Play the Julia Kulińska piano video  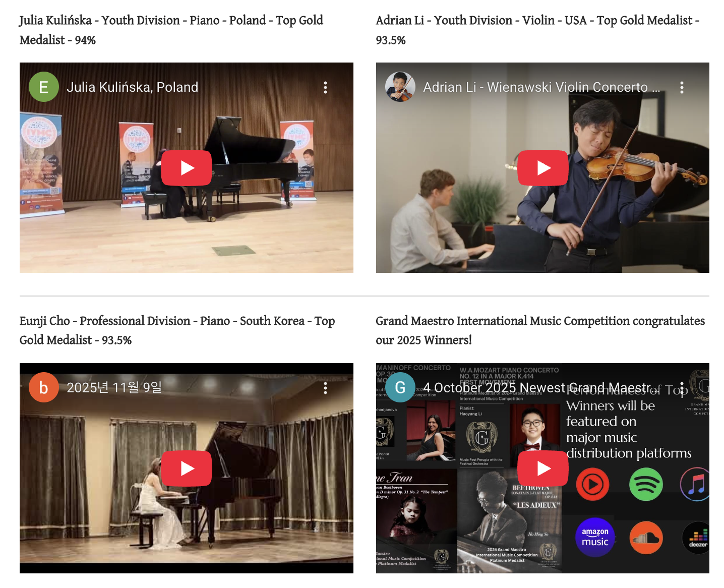(187, 168)
